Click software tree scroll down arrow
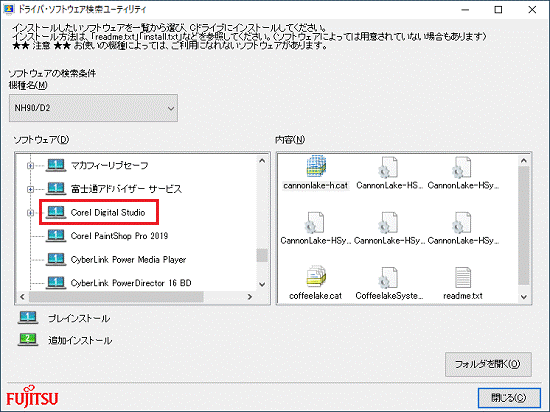The image size is (550, 412). [262, 284]
